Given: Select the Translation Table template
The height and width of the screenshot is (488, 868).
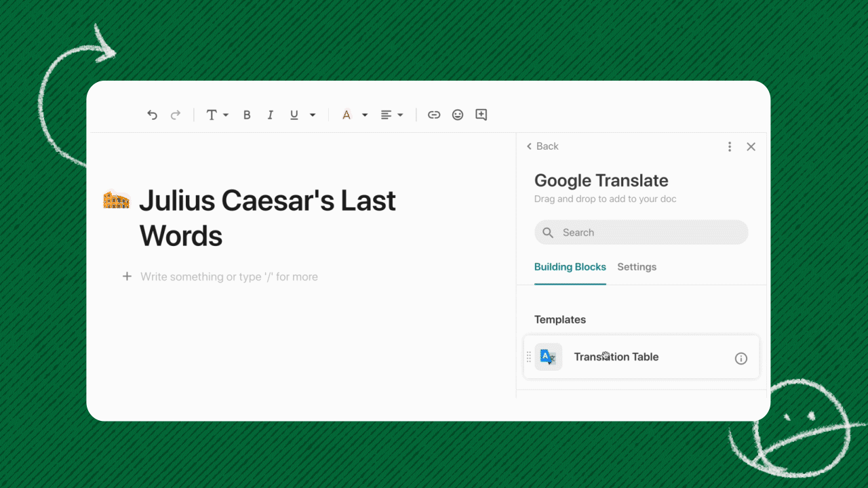Looking at the screenshot, I should pos(642,357).
